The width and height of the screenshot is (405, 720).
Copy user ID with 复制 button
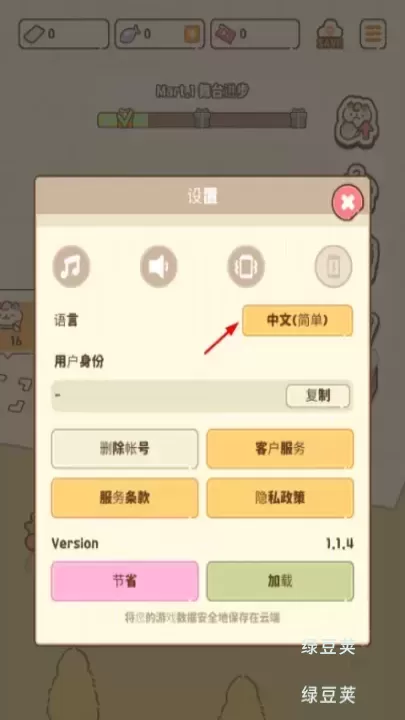(x=318, y=396)
